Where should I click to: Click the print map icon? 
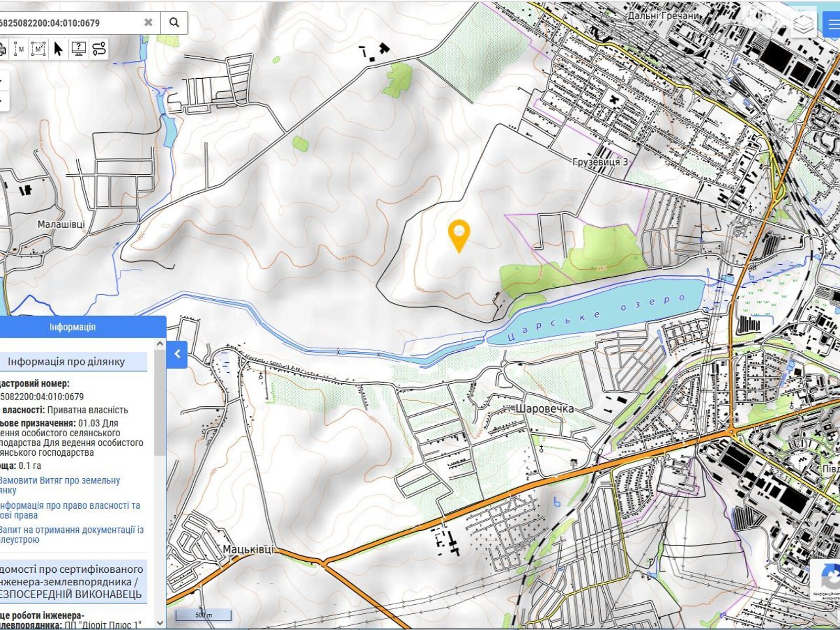tap(3, 49)
